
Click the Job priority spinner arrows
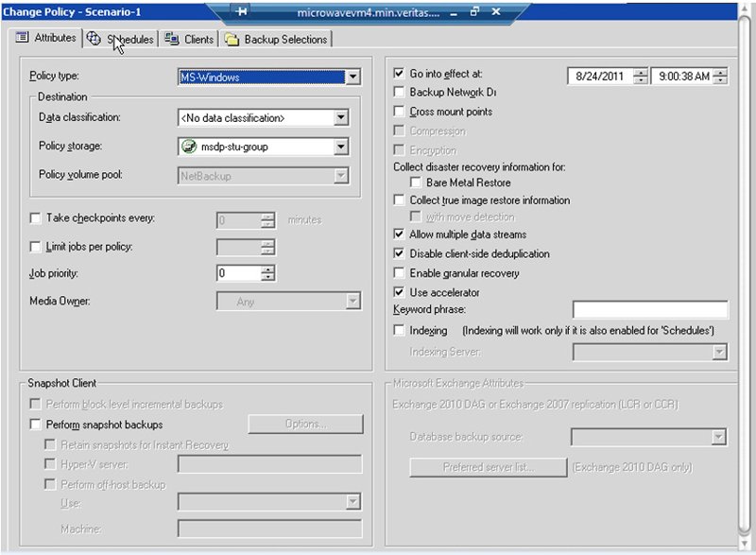[x=268, y=273]
